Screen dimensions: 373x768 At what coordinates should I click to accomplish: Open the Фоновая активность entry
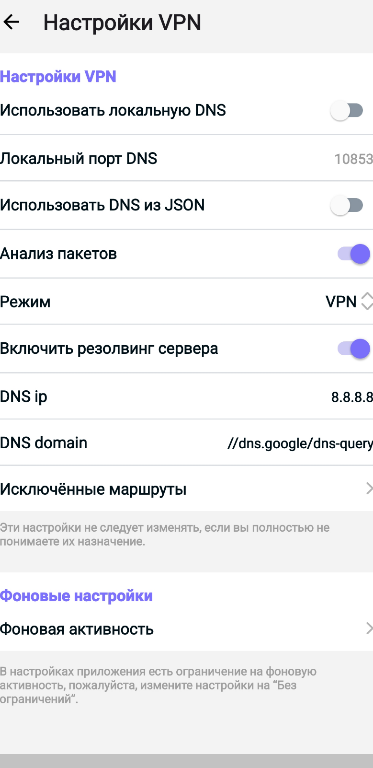pyautogui.click(x=186, y=628)
